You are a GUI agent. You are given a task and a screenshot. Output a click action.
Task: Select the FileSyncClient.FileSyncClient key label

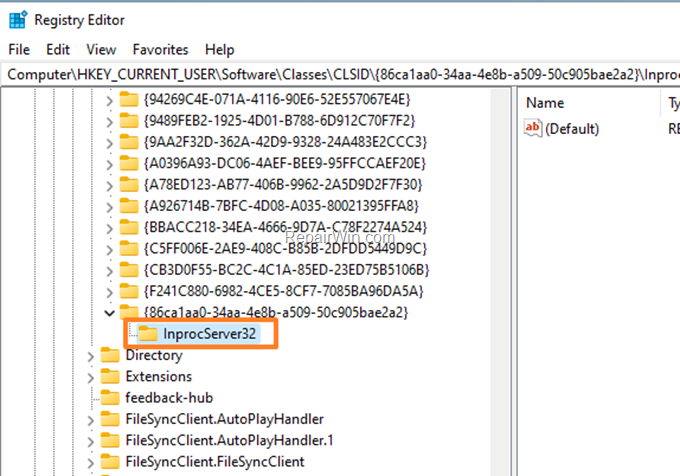pos(215,462)
